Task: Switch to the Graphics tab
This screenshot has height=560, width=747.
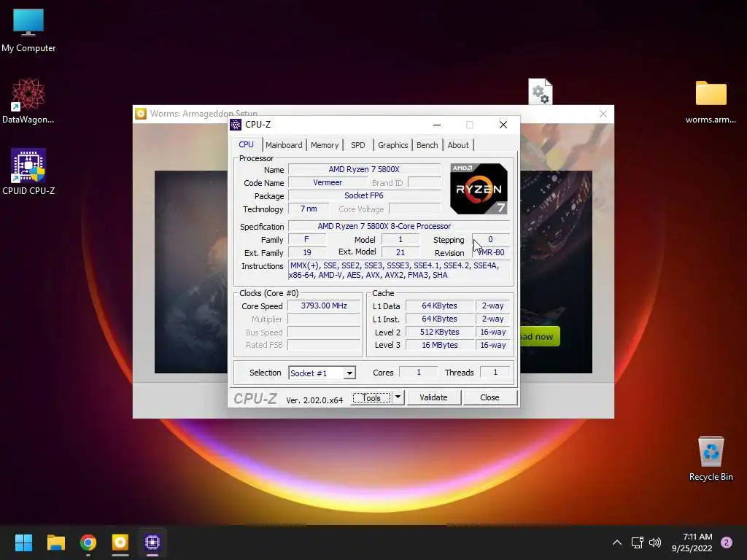Action: tap(392, 145)
